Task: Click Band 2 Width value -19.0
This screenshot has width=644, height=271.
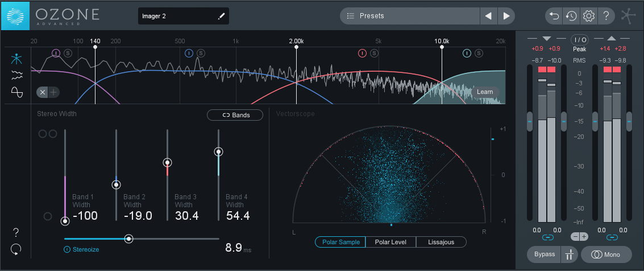Action: 138,215
